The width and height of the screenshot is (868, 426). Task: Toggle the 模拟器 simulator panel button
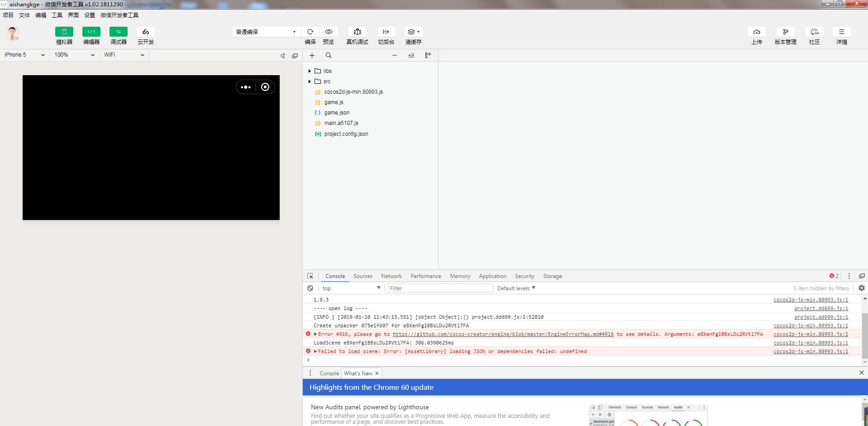tap(64, 32)
